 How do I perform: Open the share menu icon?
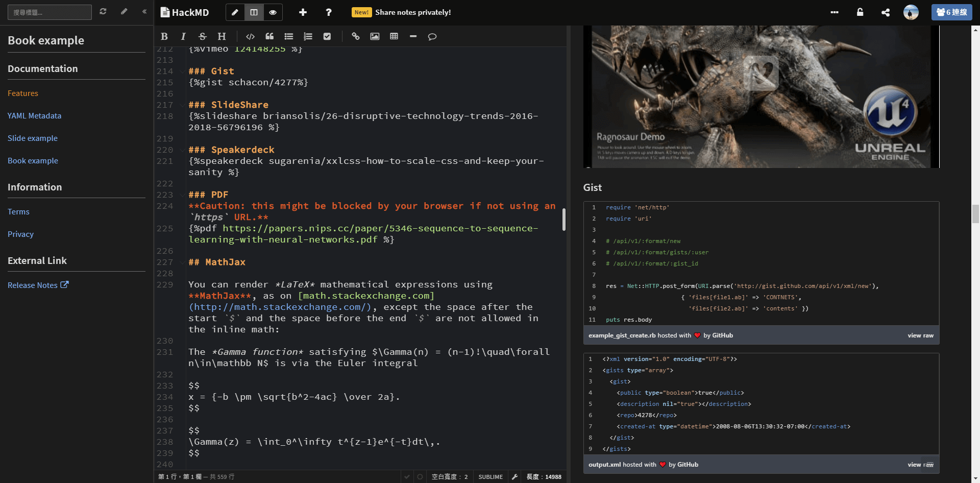pos(886,12)
